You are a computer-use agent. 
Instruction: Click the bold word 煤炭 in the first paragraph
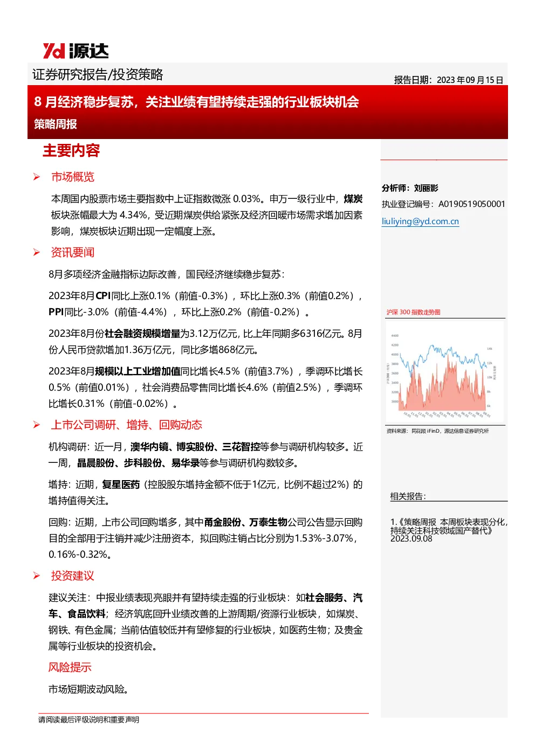pyautogui.click(x=353, y=199)
